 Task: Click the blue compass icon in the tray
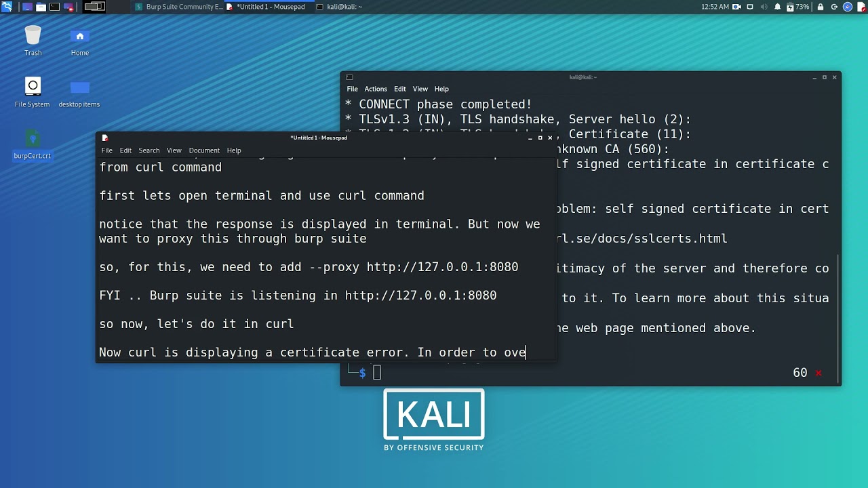(848, 7)
